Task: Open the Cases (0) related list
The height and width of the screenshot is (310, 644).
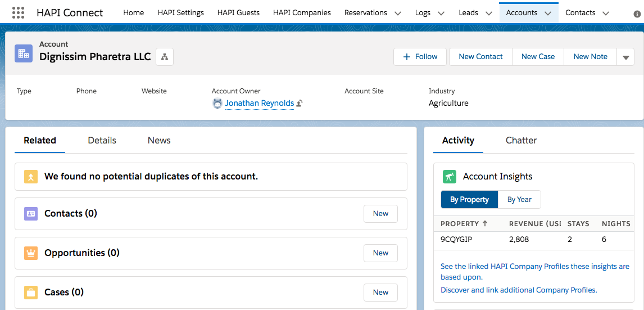Action: click(x=64, y=293)
